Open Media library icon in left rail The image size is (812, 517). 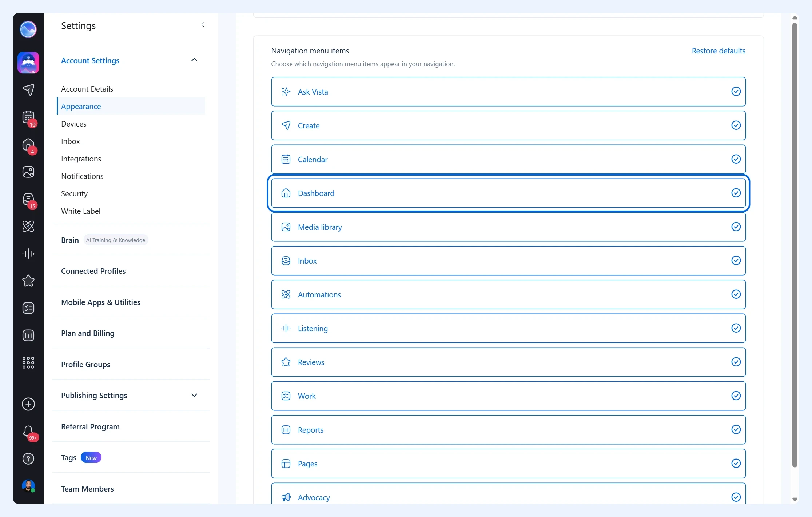(x=28, y=172)
